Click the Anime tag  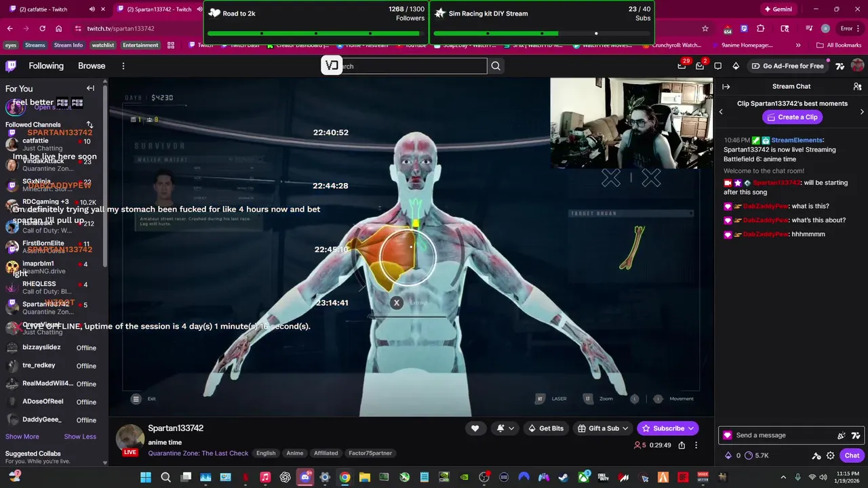[295, 453]
